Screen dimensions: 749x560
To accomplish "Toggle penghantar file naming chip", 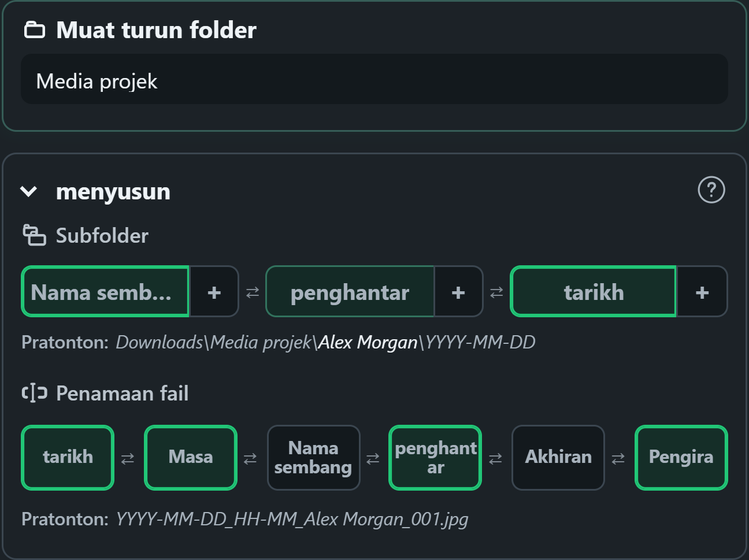I will [x=435, y=457].
